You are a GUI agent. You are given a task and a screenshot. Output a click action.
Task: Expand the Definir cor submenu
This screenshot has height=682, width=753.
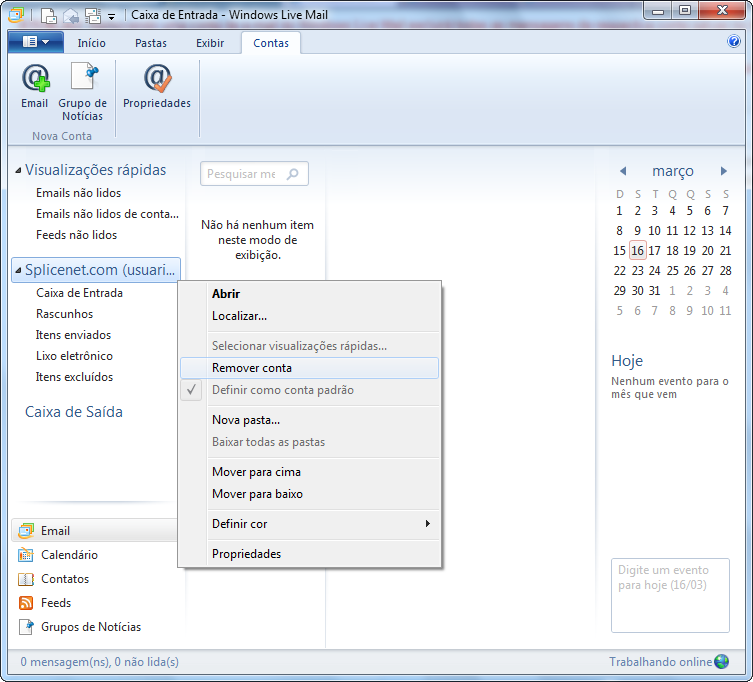pos(309,524)
